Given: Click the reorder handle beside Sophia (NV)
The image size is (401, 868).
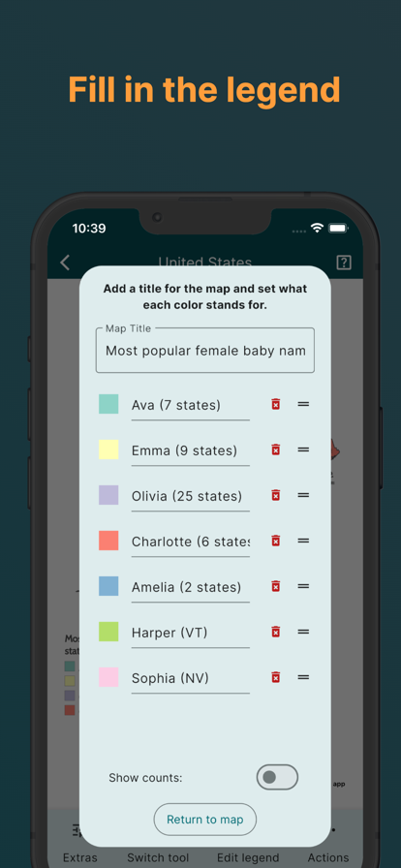Looking at the screenshot, I should pos(303,676).
